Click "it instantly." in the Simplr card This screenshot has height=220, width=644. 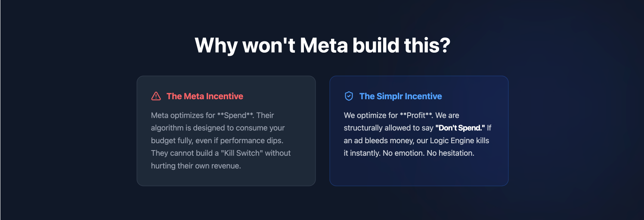point(362,153)
